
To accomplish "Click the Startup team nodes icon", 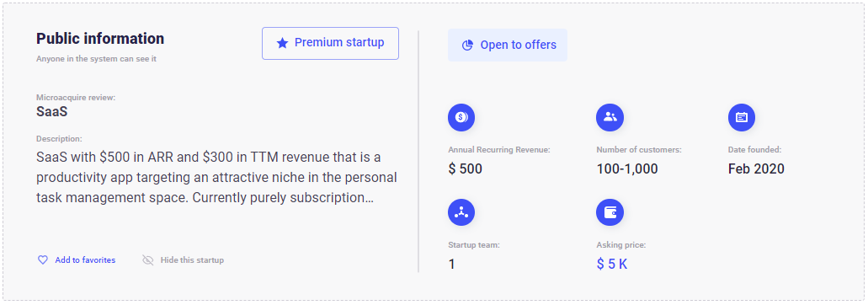I will tap(461, 212).
